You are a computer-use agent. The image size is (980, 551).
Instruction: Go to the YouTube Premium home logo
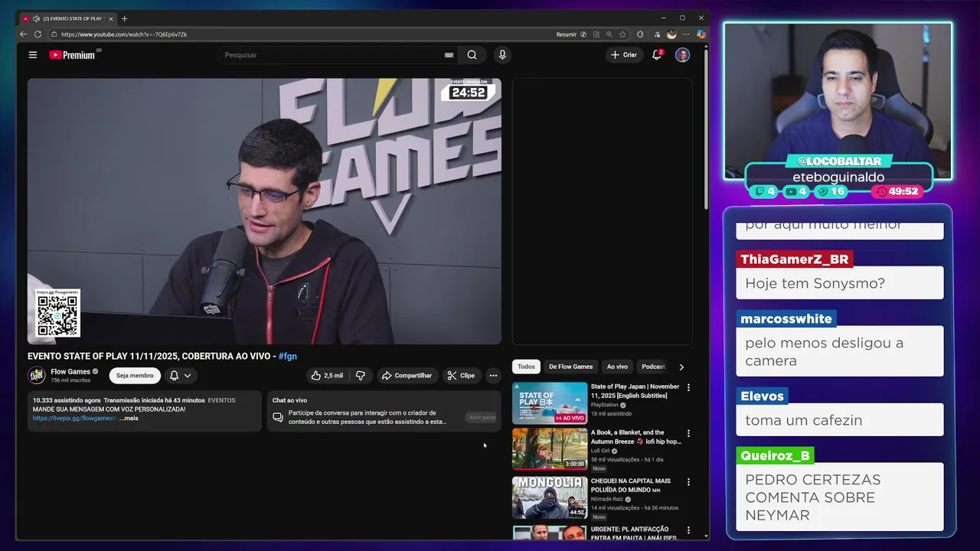pos(74,55)
